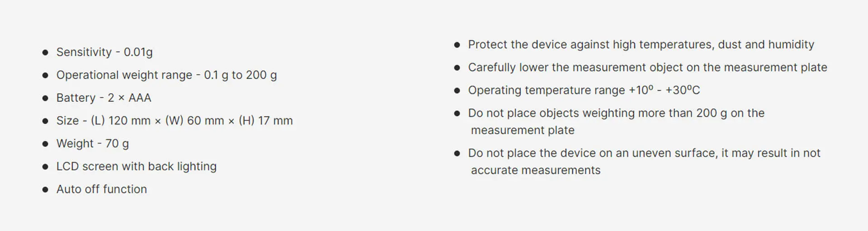
Task: Click the uneven surface warning text
Action: 644,161
